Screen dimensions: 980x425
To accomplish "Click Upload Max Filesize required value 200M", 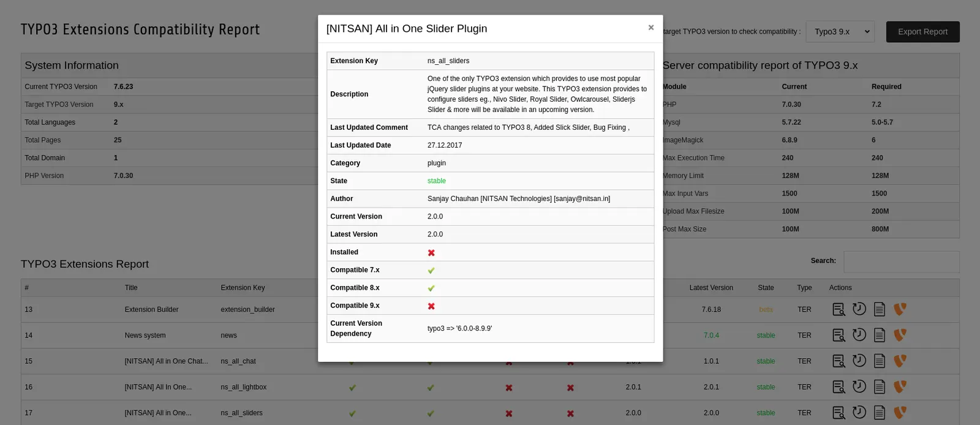I will tap(880, 211).
